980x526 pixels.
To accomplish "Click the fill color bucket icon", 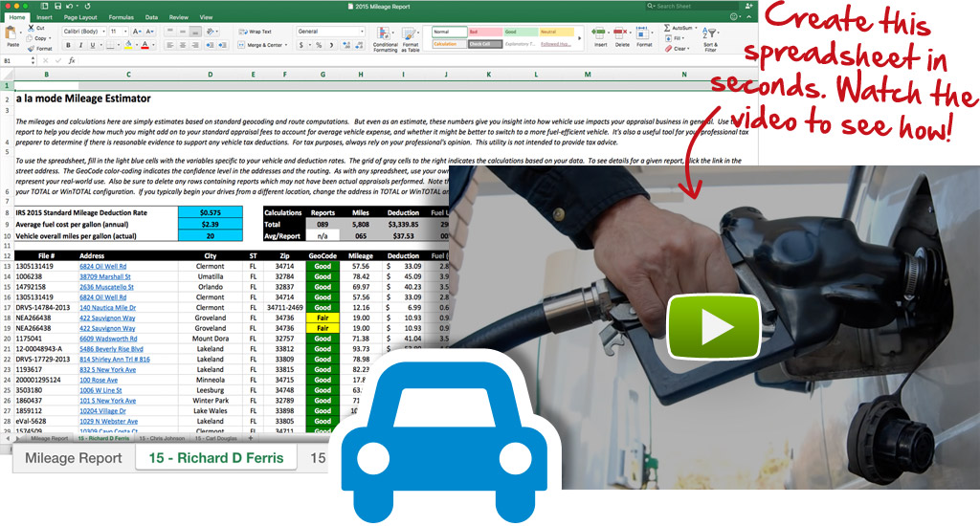I will pyautogui.click(x=128, y=45).
